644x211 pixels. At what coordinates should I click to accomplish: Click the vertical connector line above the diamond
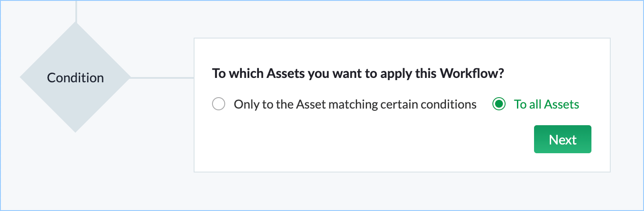76,11
